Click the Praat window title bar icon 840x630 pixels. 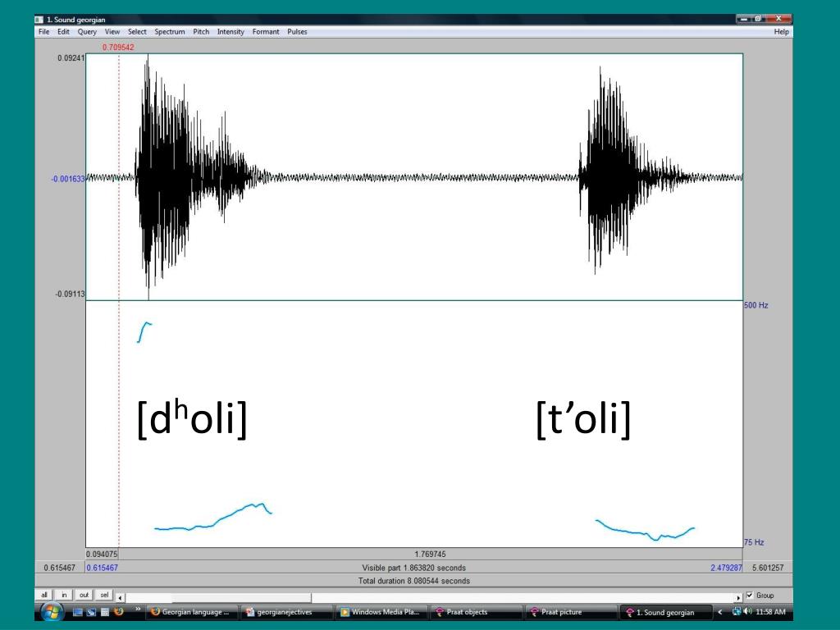[39, 20]
